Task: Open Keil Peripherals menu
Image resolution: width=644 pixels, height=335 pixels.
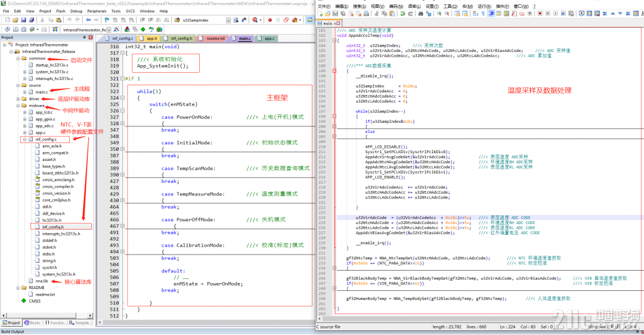Action: click(x=97, y=11)
